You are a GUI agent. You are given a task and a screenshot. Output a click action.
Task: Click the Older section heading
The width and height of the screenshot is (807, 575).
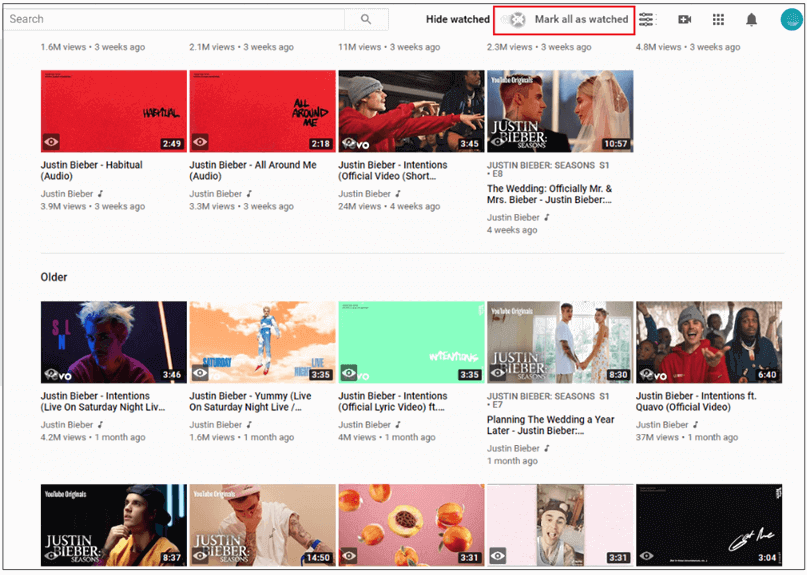[x=54, y=277]
